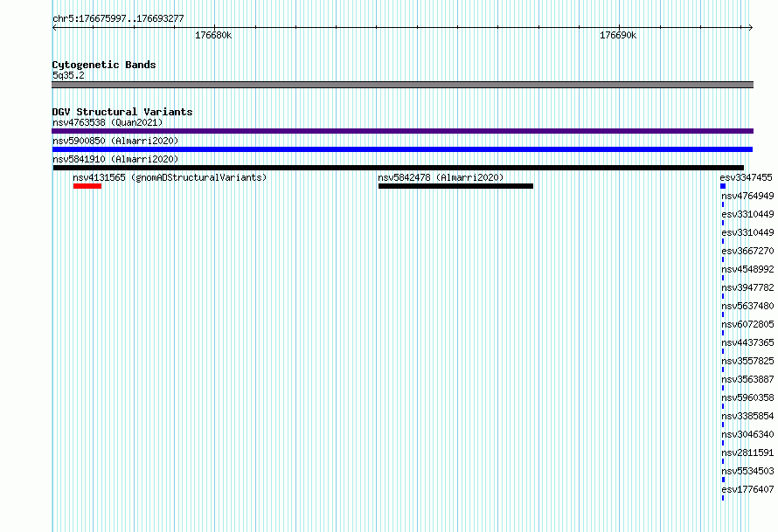778x532 pixels.
Task: Select the nsv6072805 variant label
Action: tap(747, 324)
